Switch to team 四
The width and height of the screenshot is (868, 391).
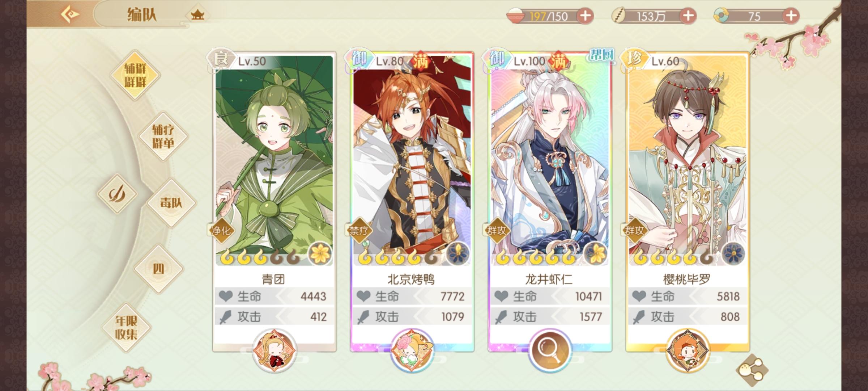158,269
